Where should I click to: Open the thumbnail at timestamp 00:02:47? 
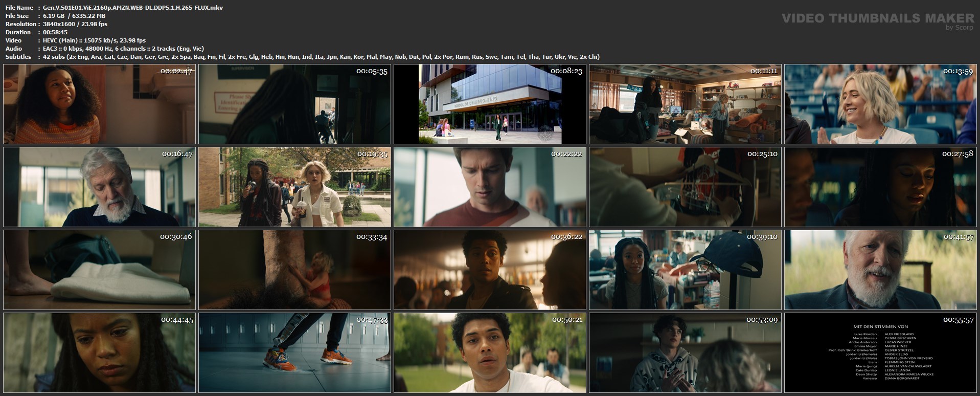(99, 104)
